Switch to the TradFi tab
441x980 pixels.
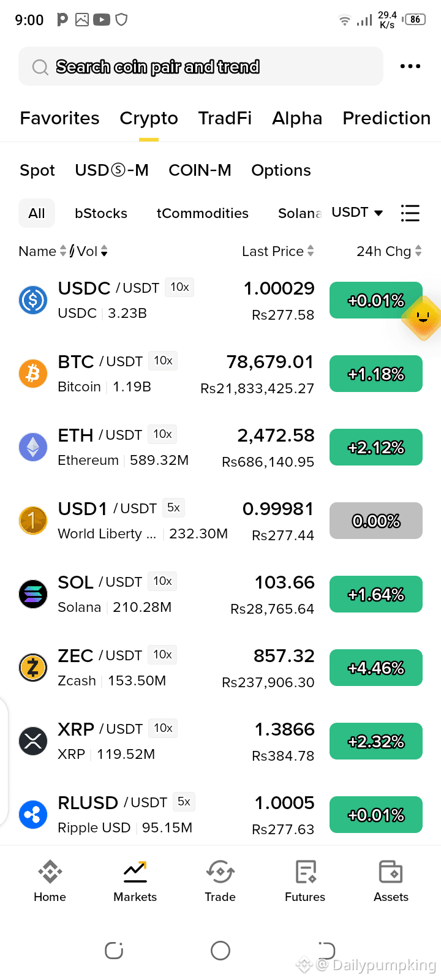click(225, 118)
